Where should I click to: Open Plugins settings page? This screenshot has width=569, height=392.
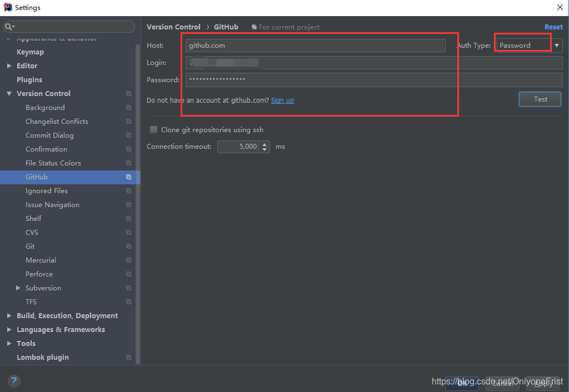pos(29,80)
